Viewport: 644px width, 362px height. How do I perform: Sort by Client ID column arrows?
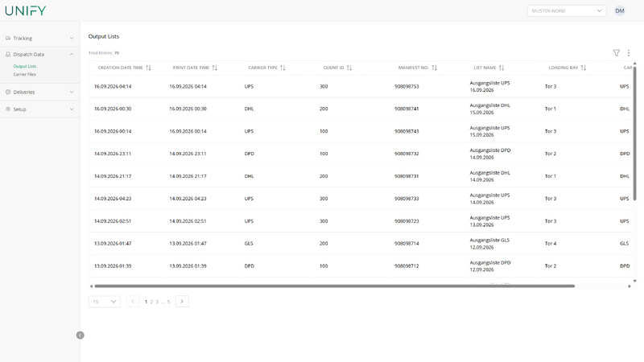click(x=349, y=68)
